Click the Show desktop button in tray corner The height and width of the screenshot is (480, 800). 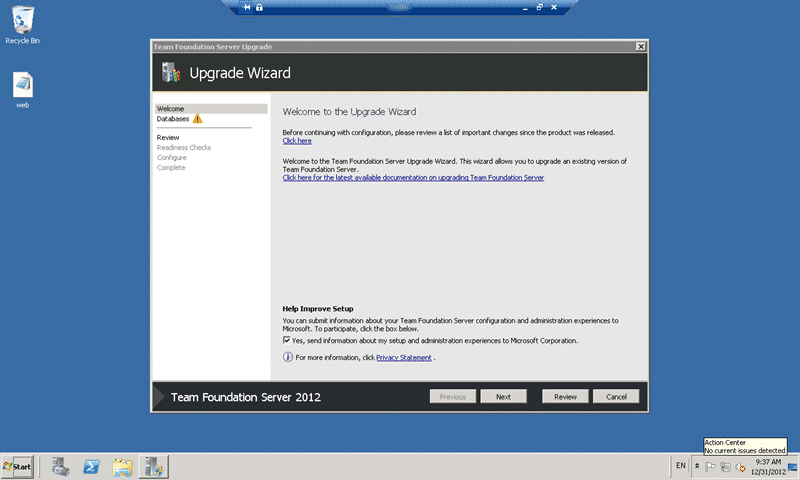point(792,467)
